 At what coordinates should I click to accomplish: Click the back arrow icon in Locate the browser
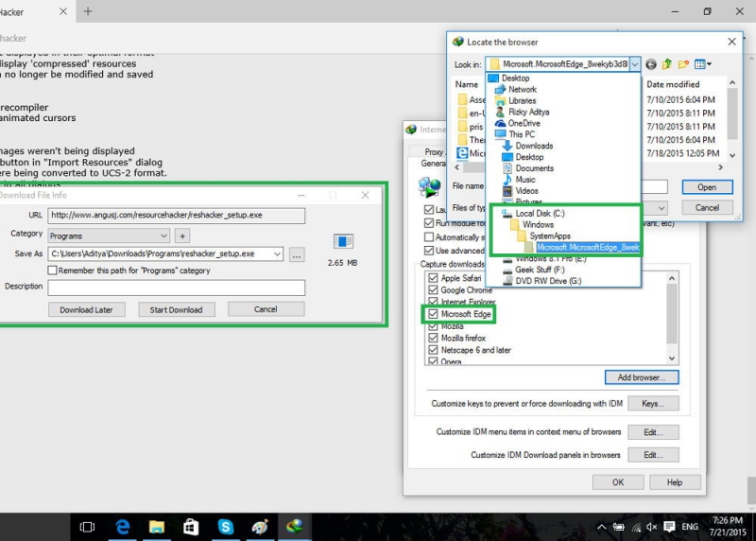pos(651,64)
